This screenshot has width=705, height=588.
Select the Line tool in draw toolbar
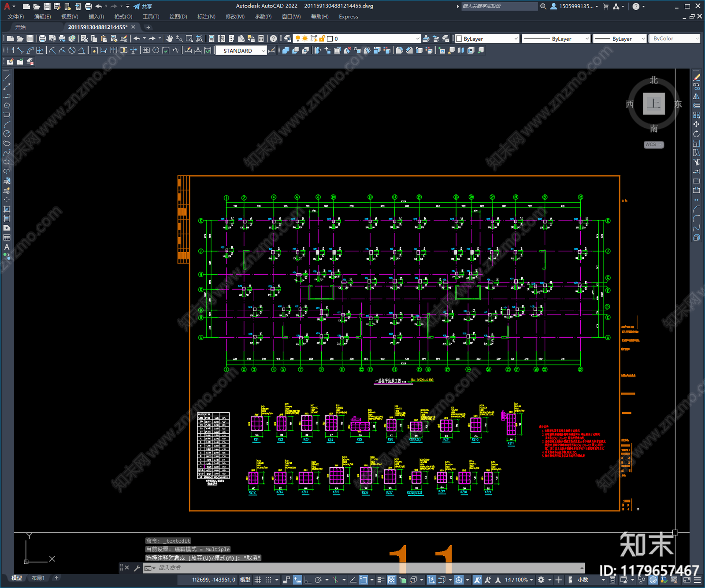(7, 77)
